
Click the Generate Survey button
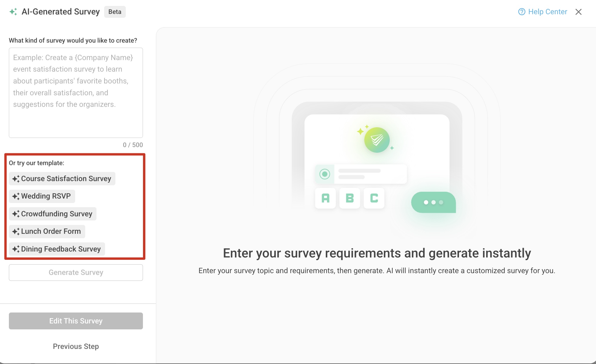[76, 272]
